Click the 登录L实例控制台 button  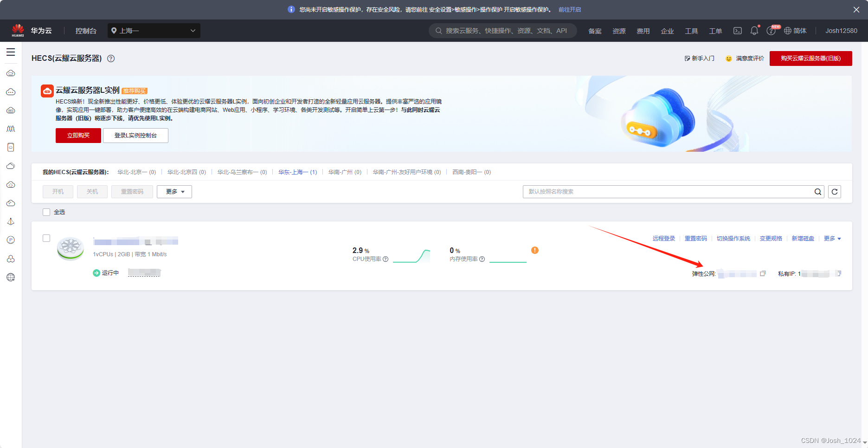coord(135,136)
